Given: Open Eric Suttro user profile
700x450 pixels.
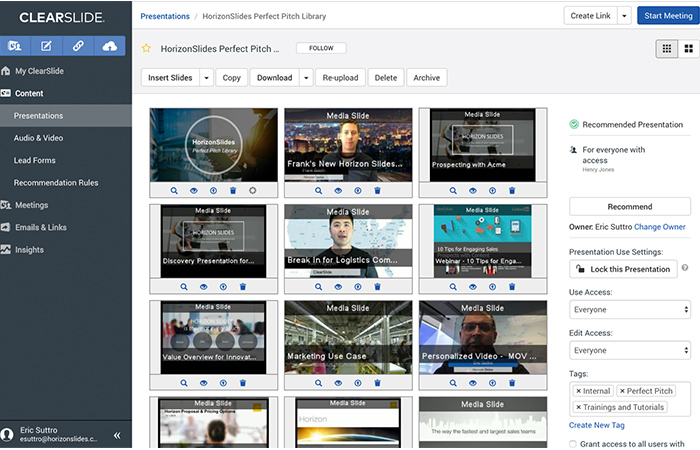Looking at the screenshot, I should click(49, 434).
